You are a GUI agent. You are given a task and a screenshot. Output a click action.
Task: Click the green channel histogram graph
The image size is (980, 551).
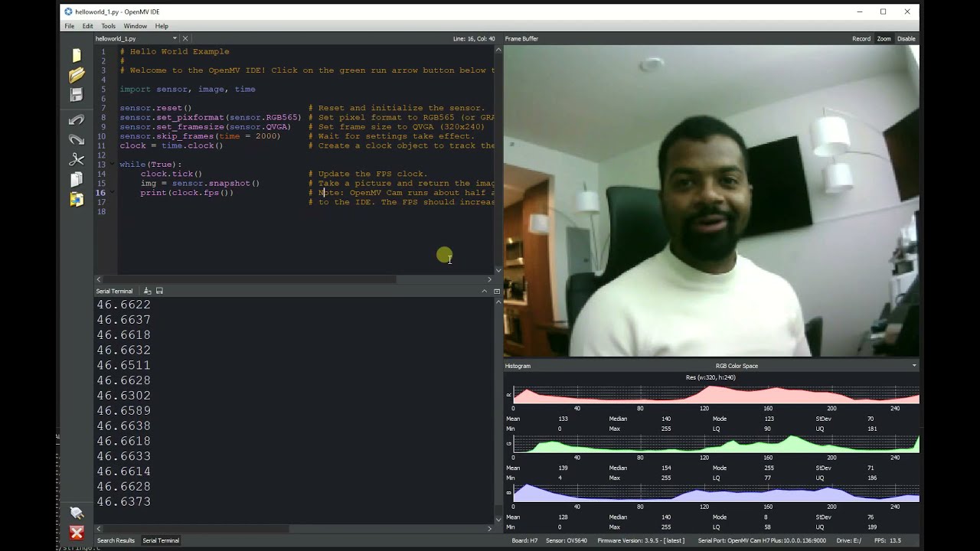point(716,443)
